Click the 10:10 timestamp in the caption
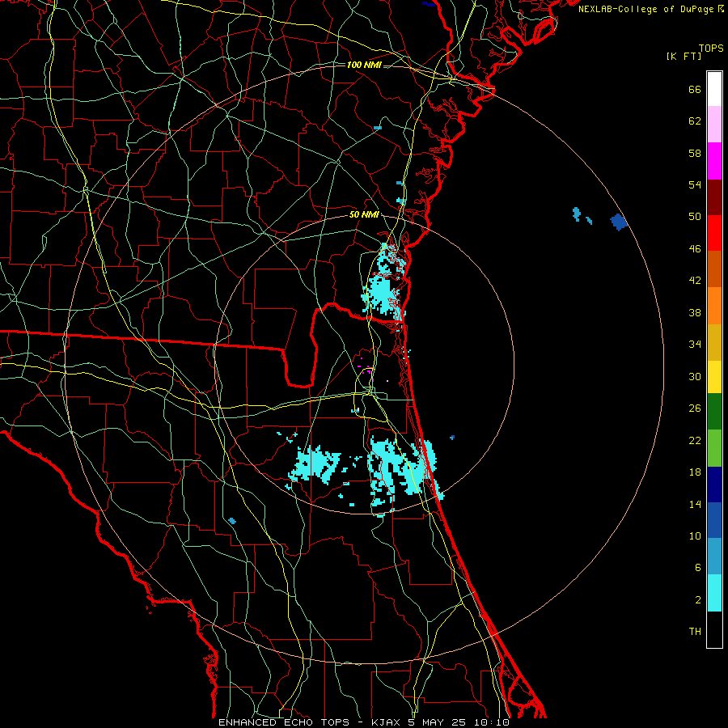This screenshot has width=728, height=728. [x=491, y=722]
